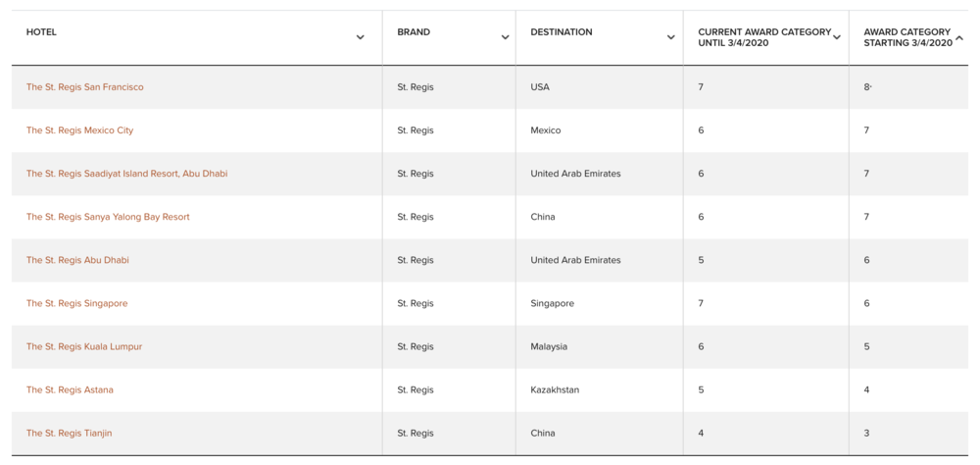Click the Kazakhstan destination cell
Viewport: 980px width, 465px height.
click(555, 389)
